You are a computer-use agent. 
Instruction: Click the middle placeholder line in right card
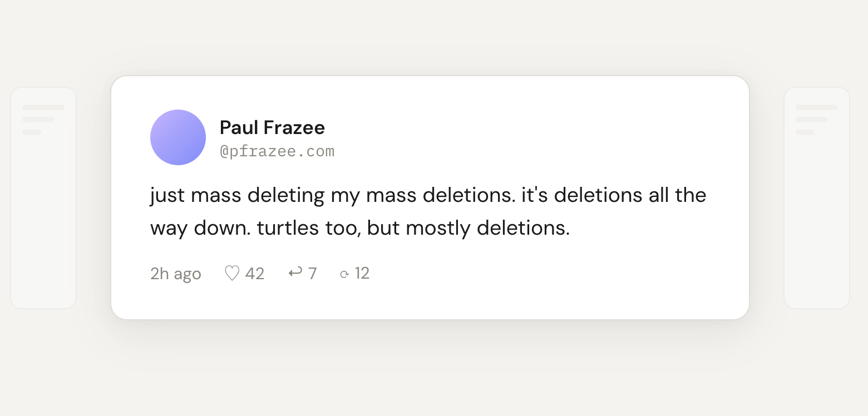pos(811,120)
